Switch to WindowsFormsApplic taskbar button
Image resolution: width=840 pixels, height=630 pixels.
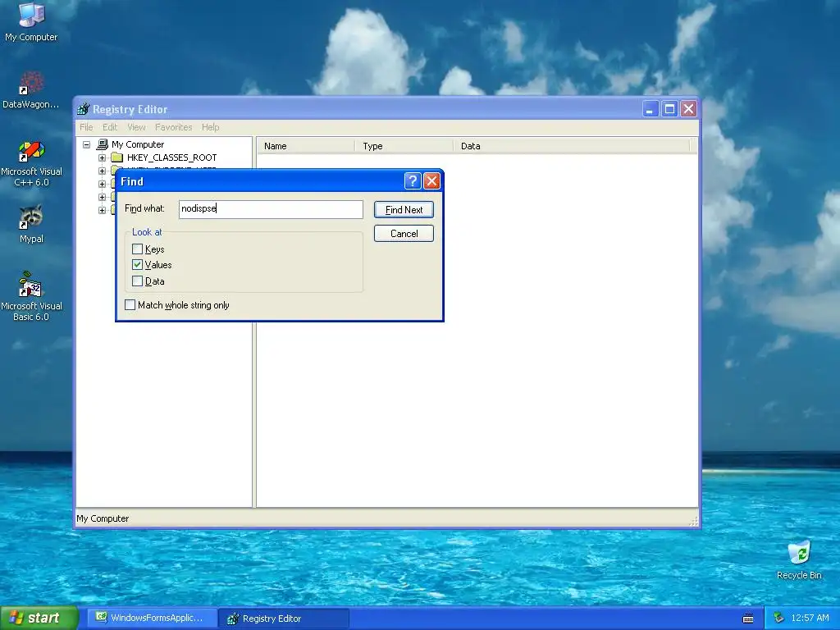pyautogui.click(x=153, y=618)
